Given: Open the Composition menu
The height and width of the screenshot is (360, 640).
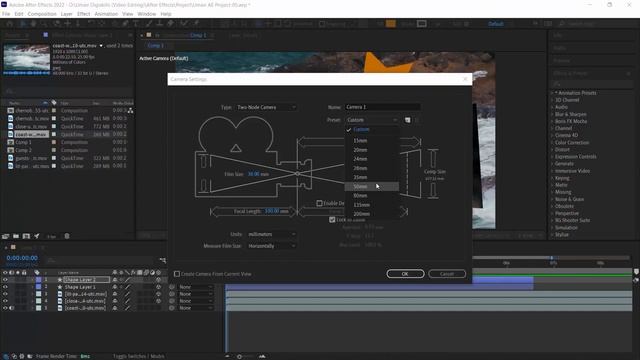Looking at the screenshot, I should [42, 14].
